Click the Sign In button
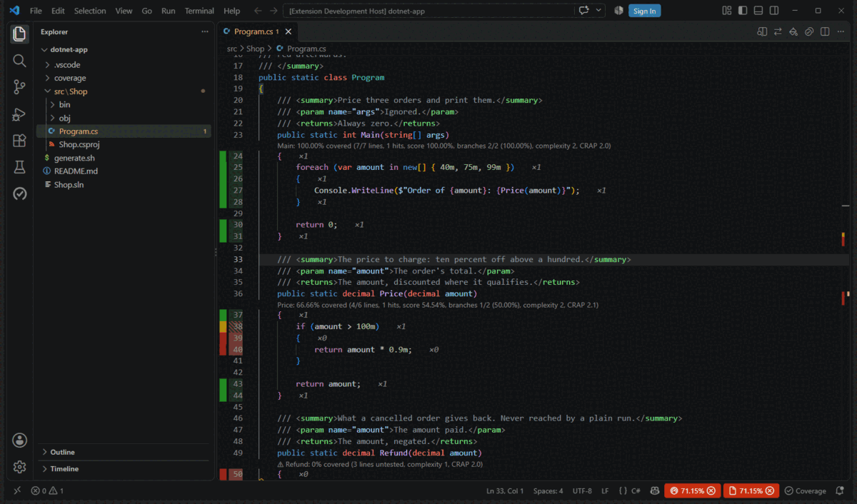Viewport: 857px width, 504px height. click(644, 11)
